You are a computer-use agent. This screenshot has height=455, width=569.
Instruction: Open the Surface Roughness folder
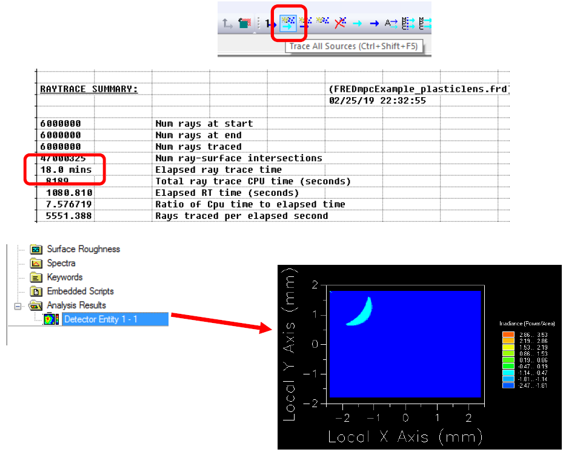[x=36, y=249]
